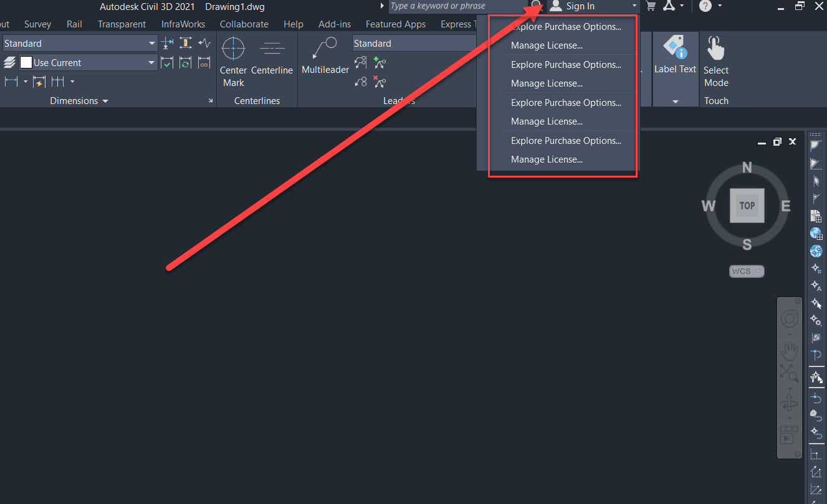The height and width of the screenshot is (504, 827).
Task: Open the Autodesk App Store cart icon
Action: click(x=651, y=6)
